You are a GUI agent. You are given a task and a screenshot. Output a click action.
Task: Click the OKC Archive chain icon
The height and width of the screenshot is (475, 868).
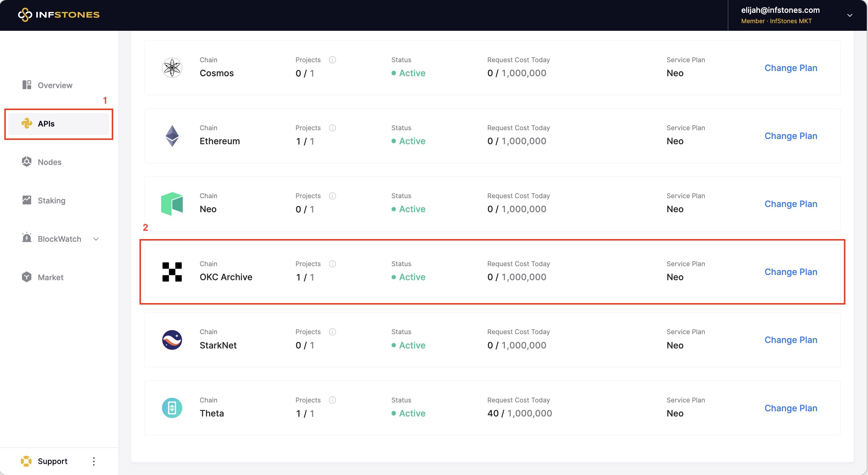tap(172, 272)
